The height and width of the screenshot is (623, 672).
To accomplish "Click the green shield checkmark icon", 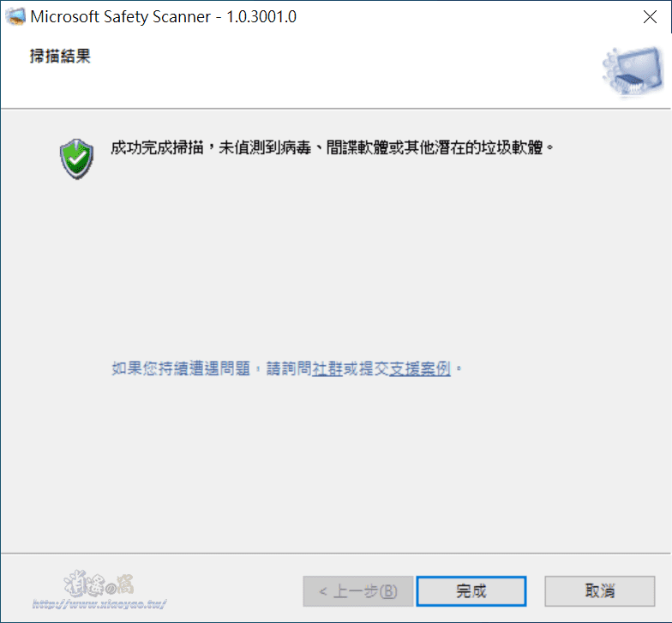I will 77,159.
